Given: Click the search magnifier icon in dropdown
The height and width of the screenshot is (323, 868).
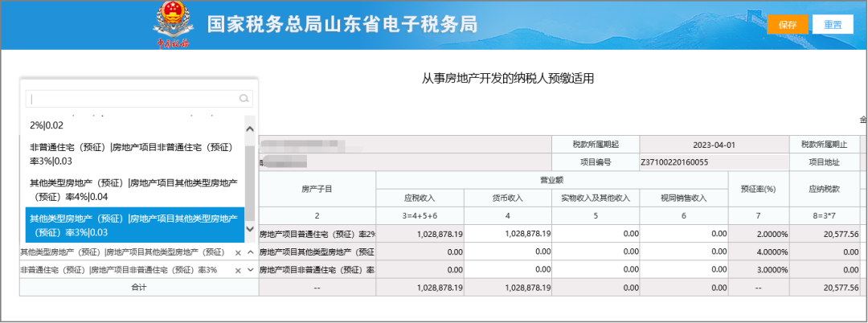Looking at the screenshot, I should tap(244, 99).
